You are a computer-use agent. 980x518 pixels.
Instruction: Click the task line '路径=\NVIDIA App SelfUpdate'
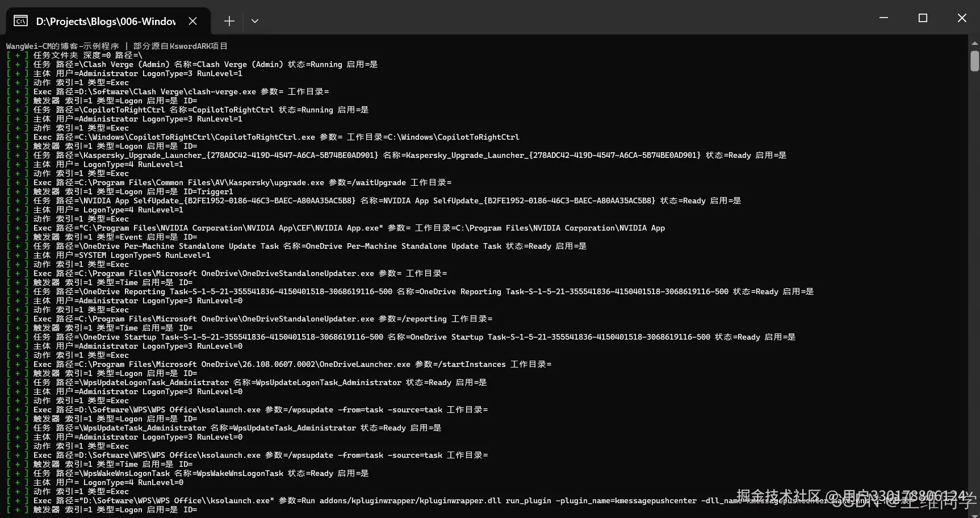tap(374, 200)
